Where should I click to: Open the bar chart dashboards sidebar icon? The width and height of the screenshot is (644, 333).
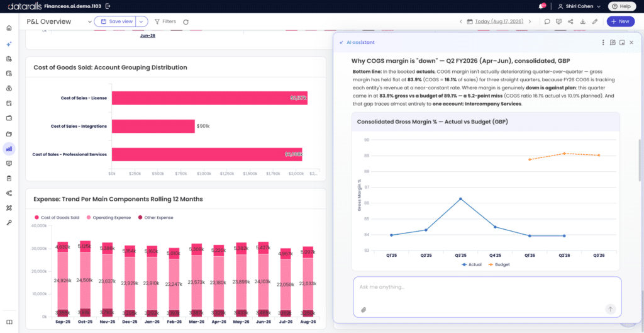point(9,149)
